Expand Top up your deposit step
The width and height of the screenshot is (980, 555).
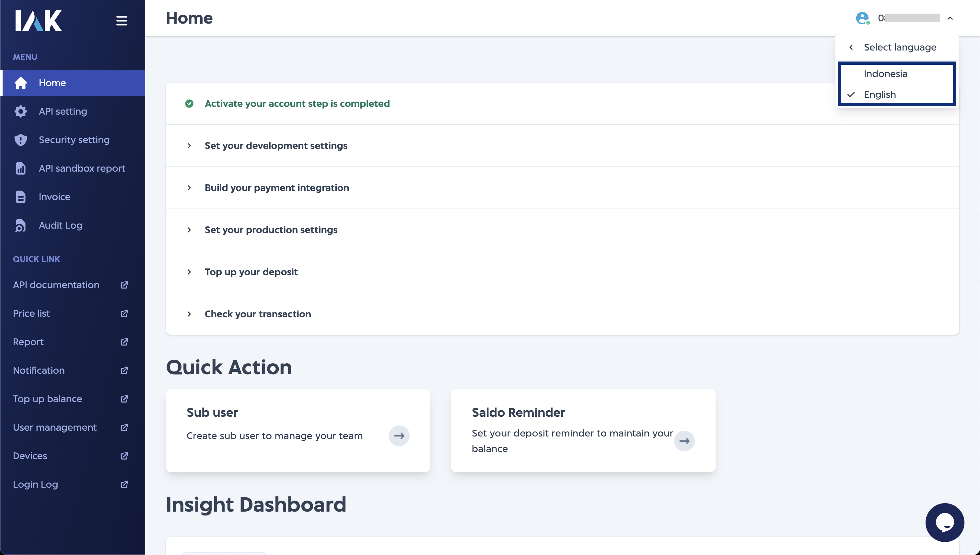click(251, 272)
